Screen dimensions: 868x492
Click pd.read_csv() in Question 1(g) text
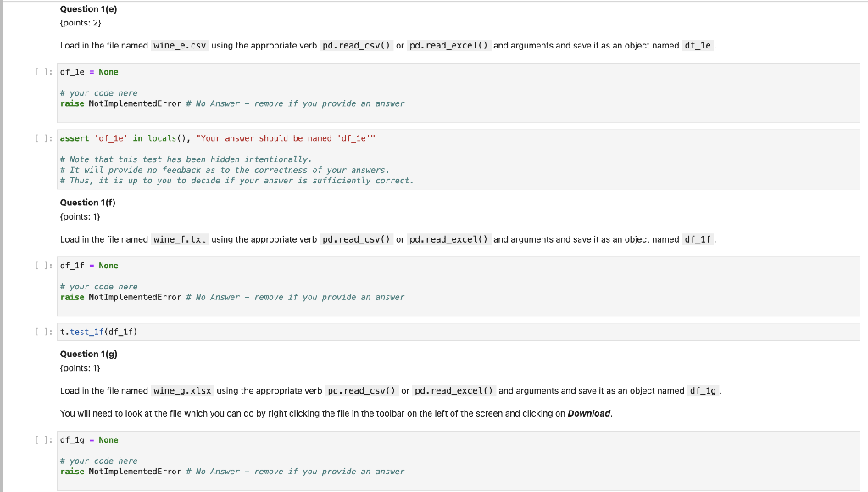tap(362, 390)
